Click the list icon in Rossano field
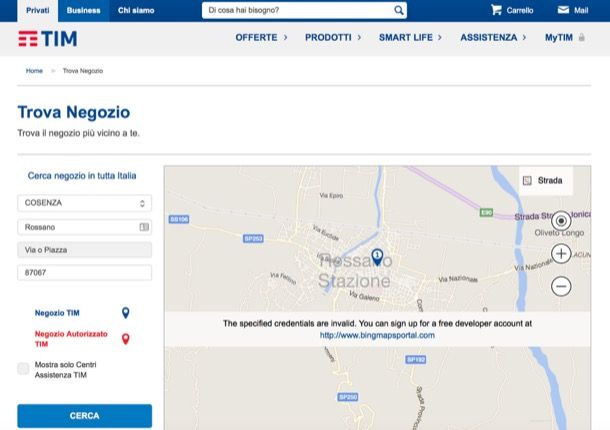The height and width of the screenshot is (430, 610). 144,227
